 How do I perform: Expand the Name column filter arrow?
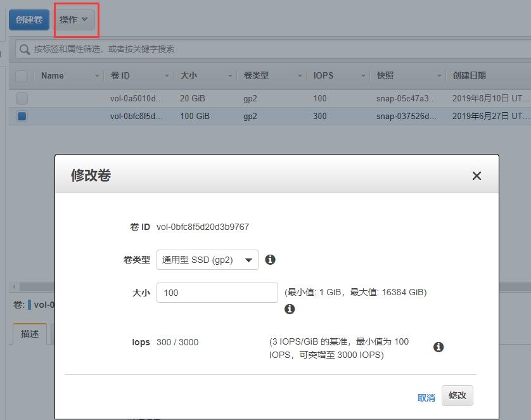click(98, 76)
